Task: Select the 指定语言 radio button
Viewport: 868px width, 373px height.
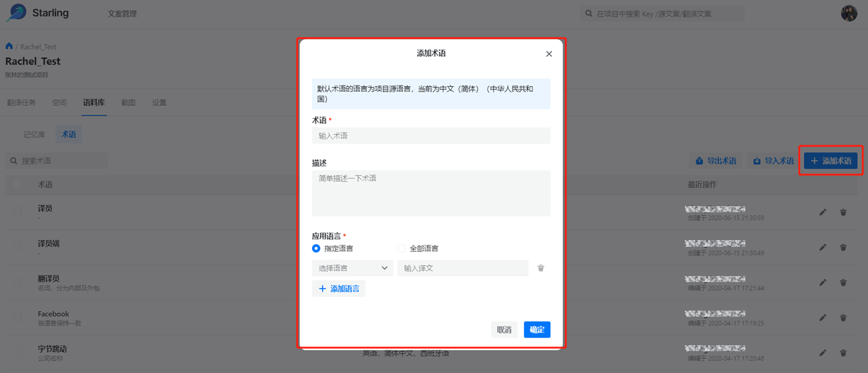Action: (316, 249)
